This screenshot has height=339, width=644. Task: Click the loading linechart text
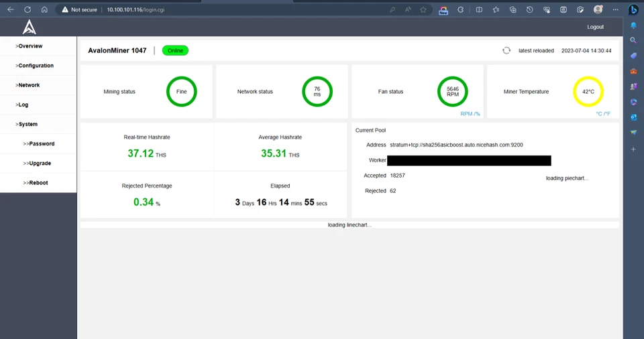(350, 225)
